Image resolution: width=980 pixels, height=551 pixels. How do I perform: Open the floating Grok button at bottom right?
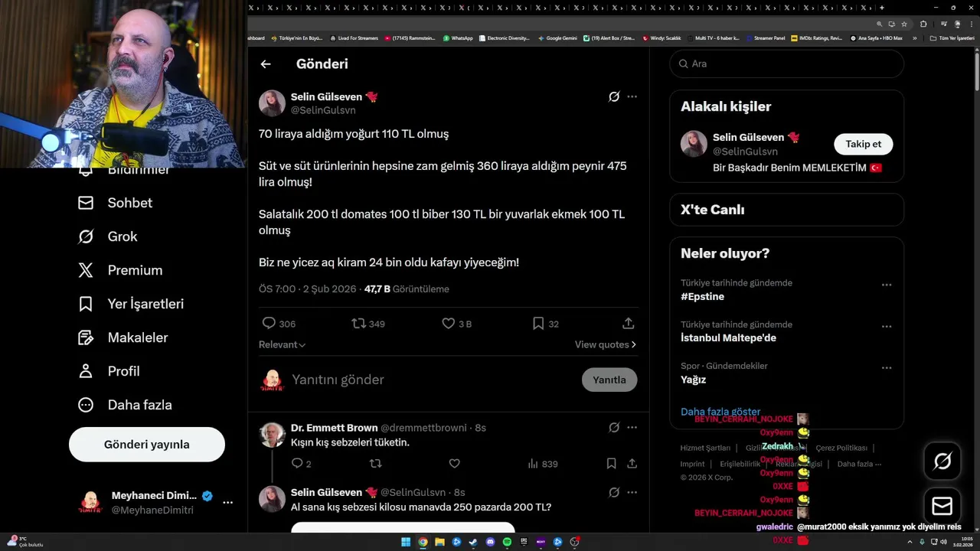pyautogui.click(x=942, y=461)
